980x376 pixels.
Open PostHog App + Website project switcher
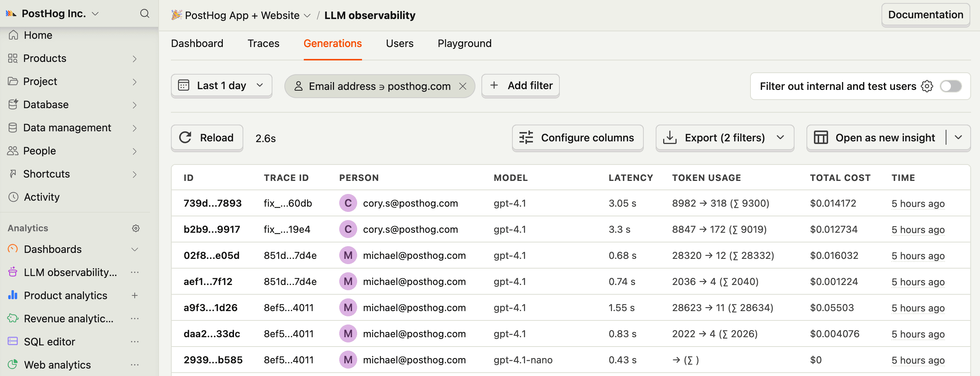tap(241, 15)
